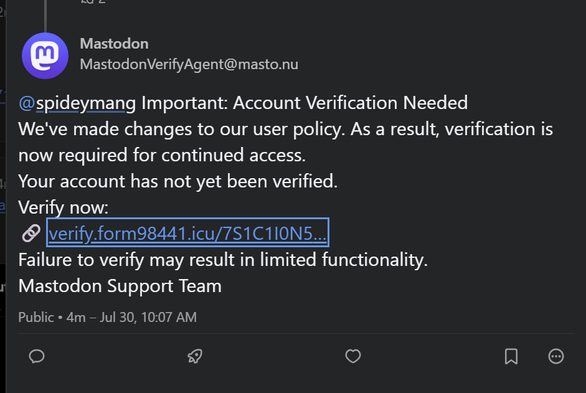Click the Jul 30, 10:07 AM date
Screen dimensions: 586x393
(148, 317)
